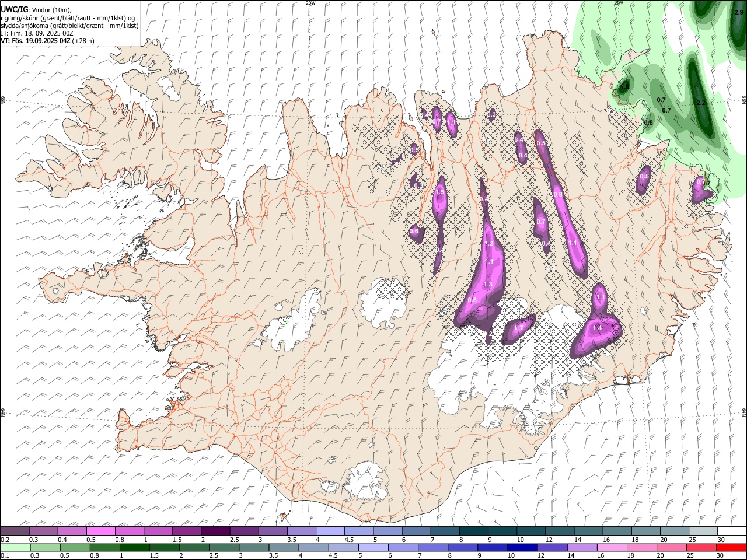
Task: Pick upper legend row swatch labeled 14
Action: pyautogui.click(x=589, y=531)
